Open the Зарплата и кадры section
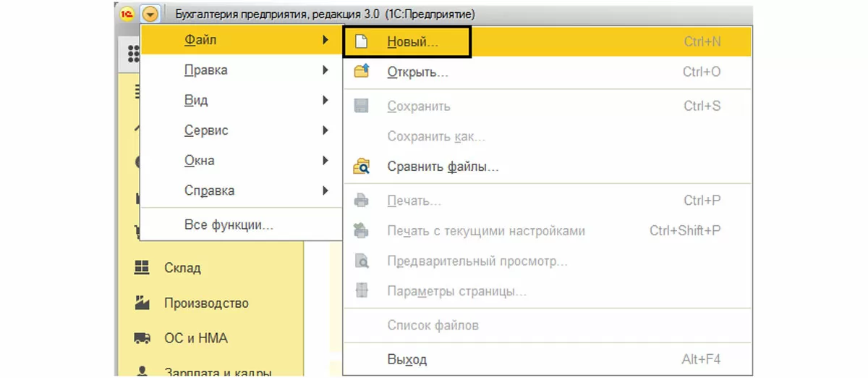 click(218, 372)
